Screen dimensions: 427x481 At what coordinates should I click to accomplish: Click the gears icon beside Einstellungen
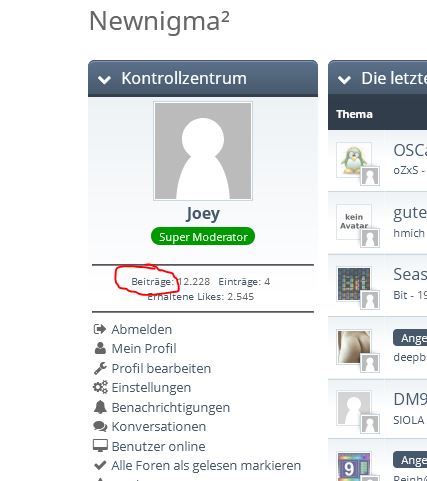tap(100, 387)
